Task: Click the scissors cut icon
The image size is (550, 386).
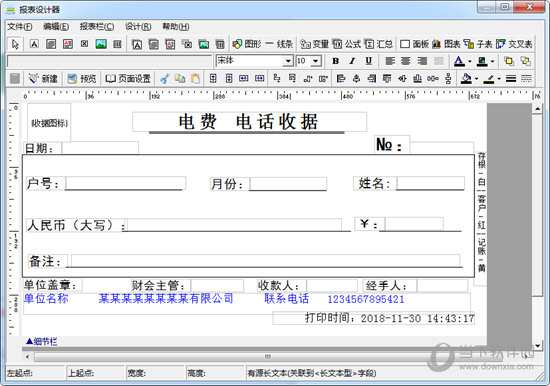Action: click(164, 78)
